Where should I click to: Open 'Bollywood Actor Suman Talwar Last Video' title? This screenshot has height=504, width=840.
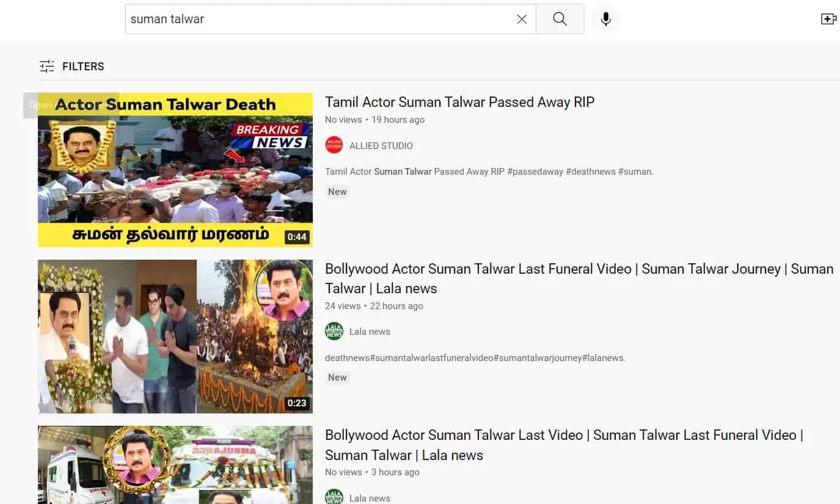click(564, 445)
